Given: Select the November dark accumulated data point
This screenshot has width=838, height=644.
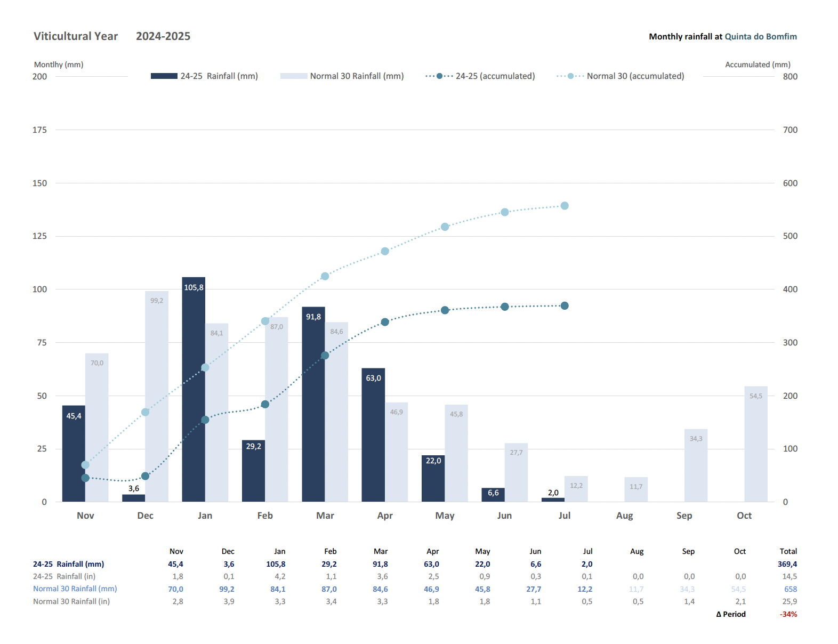Looking at the screenshot, I should click(x=85, y=478).
